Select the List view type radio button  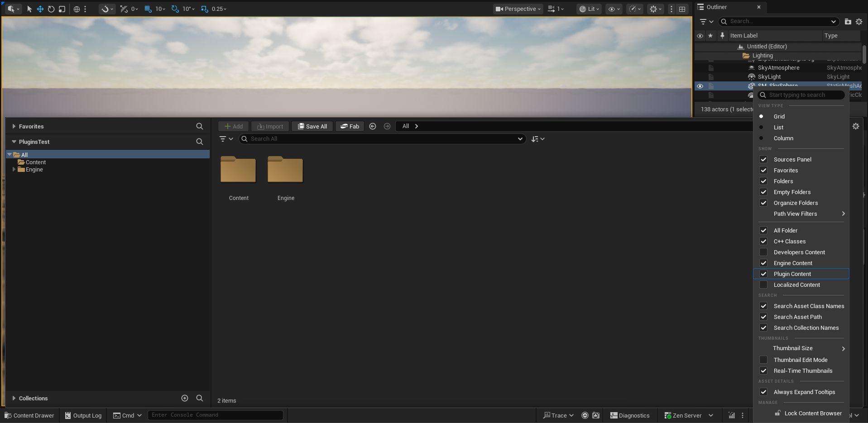click(x=761, y=127)
